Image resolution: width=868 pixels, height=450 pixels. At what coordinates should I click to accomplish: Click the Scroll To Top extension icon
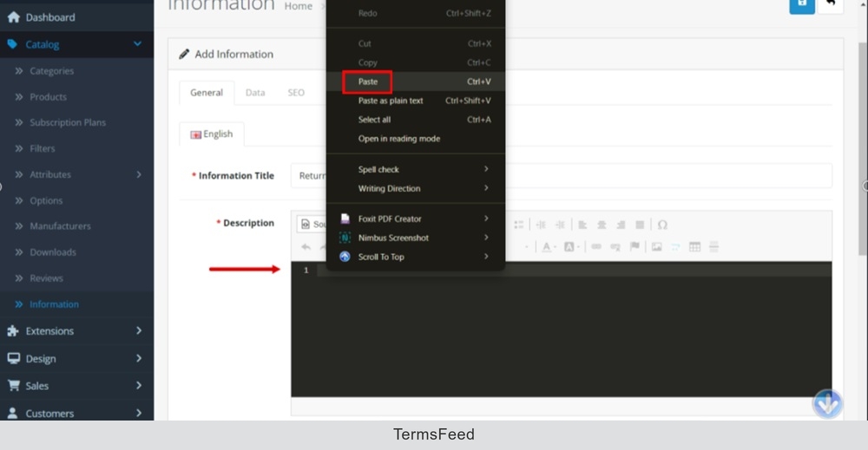345,257
